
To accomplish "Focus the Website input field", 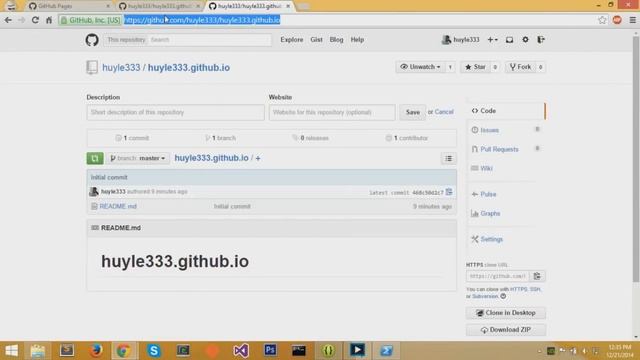I will pyautogui.click(x=332, y=112).
